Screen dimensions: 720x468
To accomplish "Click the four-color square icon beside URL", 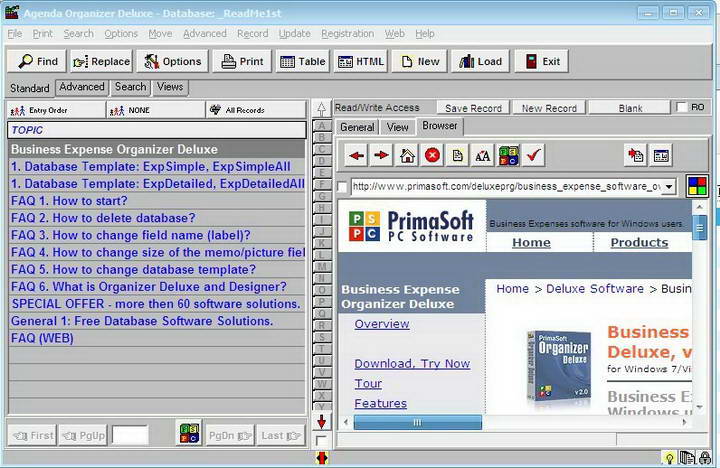I will [697, 186].
